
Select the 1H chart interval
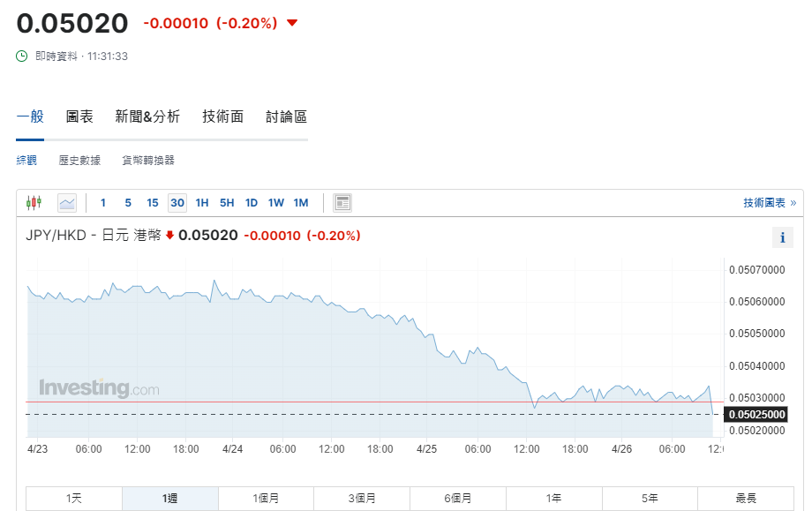click(x=202, y=203)
